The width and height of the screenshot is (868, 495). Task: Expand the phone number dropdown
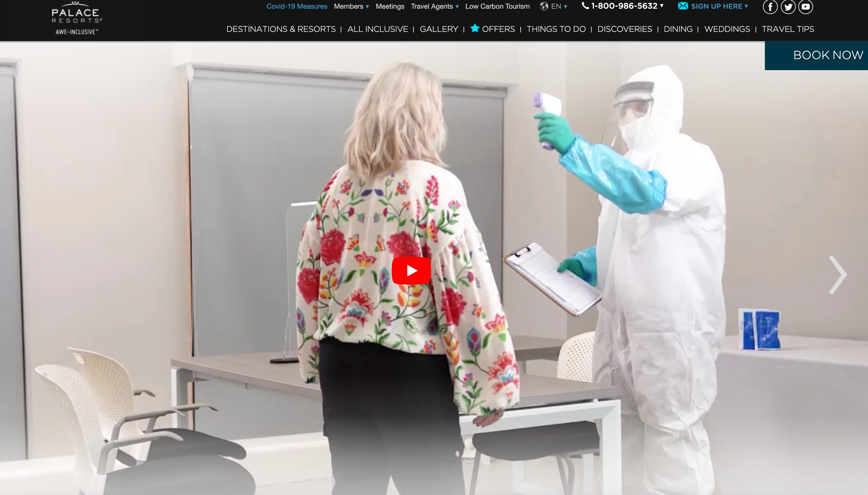661,6
